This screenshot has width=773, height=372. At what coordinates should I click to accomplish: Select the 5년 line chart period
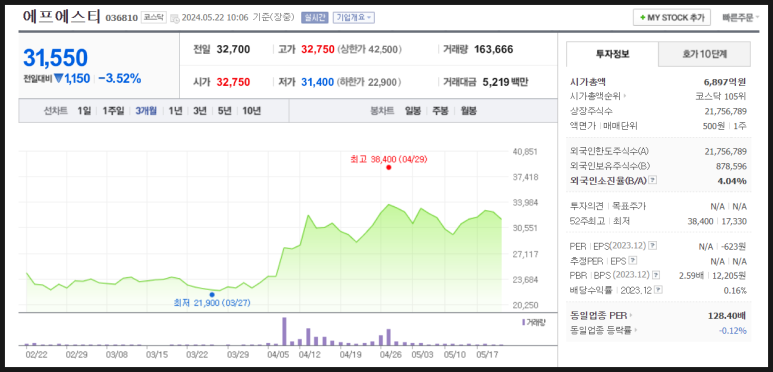tap(224, 111)
